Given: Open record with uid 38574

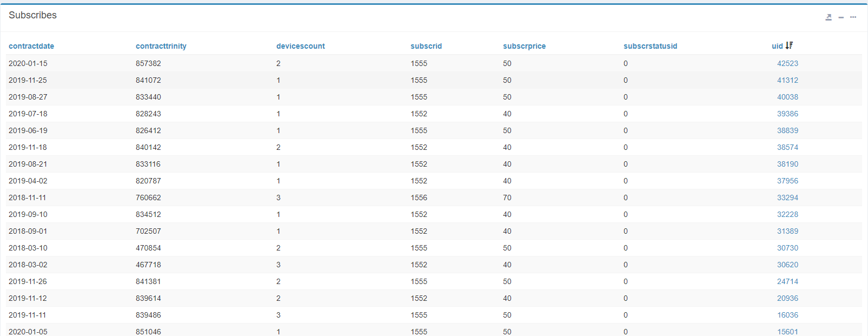Looking at the screenshot, I should [x=787, y=147].
